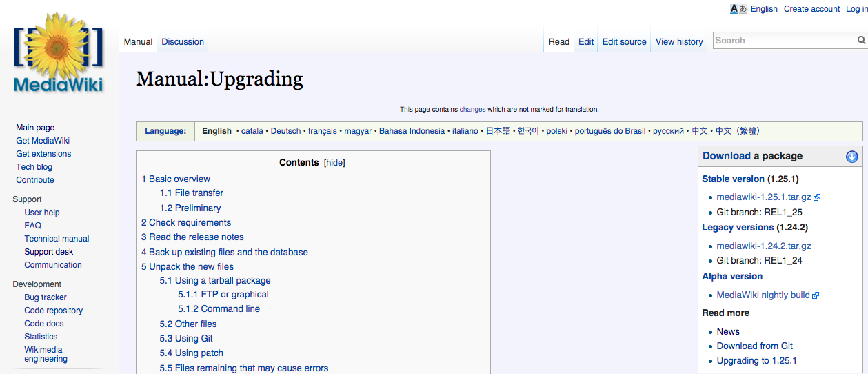
Task: Click Create account link
Action: point(811,9)
